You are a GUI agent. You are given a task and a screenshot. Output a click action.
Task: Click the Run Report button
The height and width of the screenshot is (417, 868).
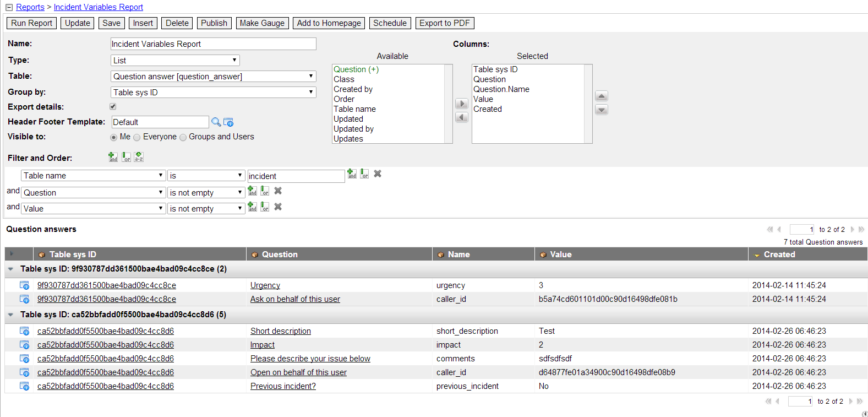point(31,23)
